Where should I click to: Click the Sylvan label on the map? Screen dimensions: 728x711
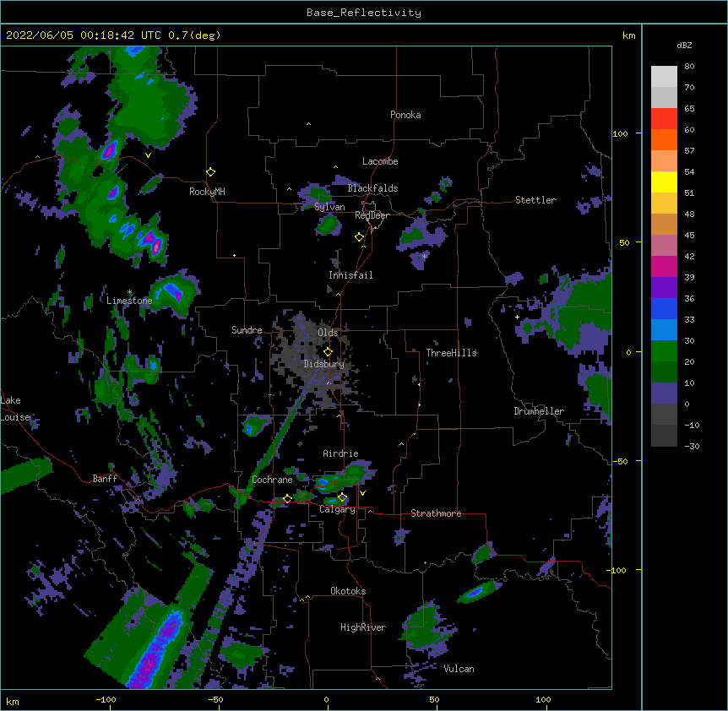coord(329,207)
